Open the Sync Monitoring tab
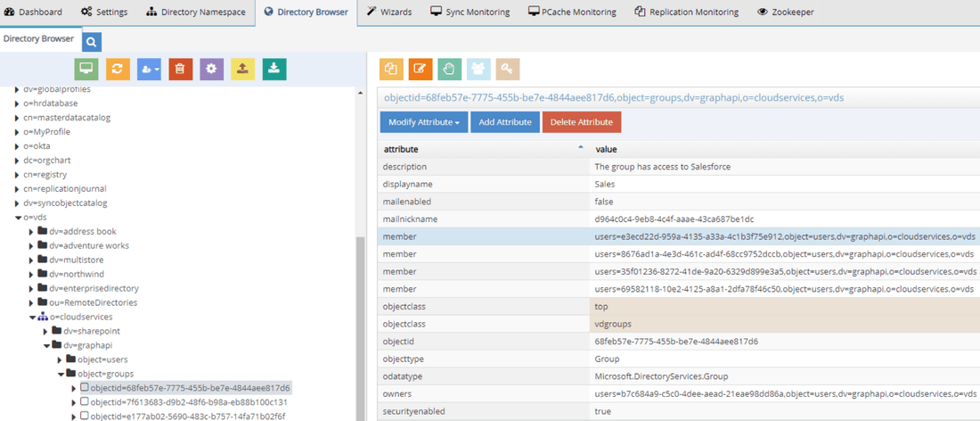This screenshot has width=980, height=421. click(470, 12)
